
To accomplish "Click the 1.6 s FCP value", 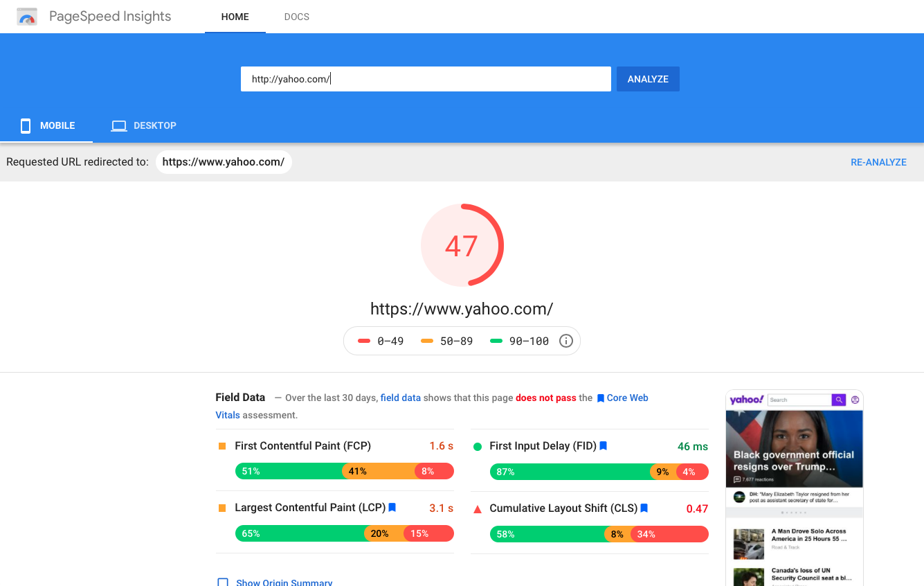I will tap(442, 446).
